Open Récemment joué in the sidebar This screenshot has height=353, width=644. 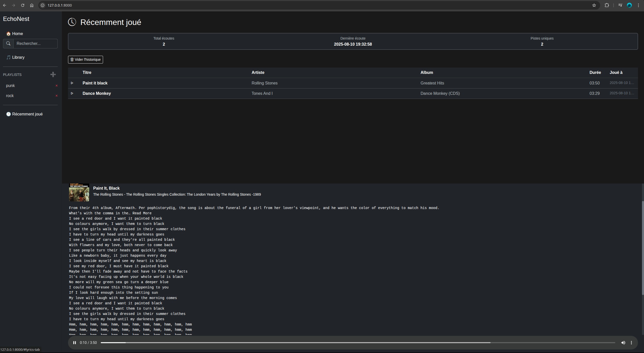[x=24, y=114]
